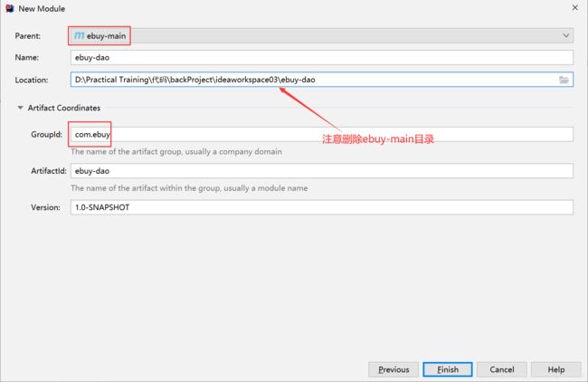588x382 pixels.
Task: Click the IntelliJ icon in title bar
Action: coord(9,8)
